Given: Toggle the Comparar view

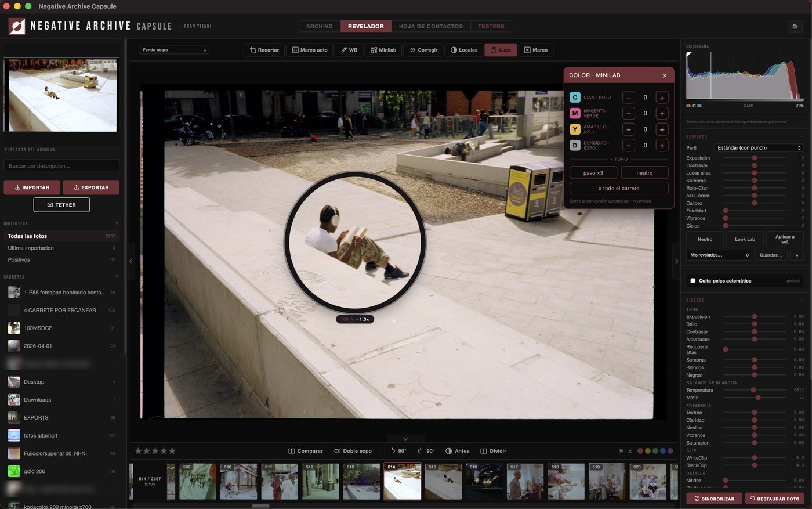Looking at the screenshot, I should pos(306,451).
